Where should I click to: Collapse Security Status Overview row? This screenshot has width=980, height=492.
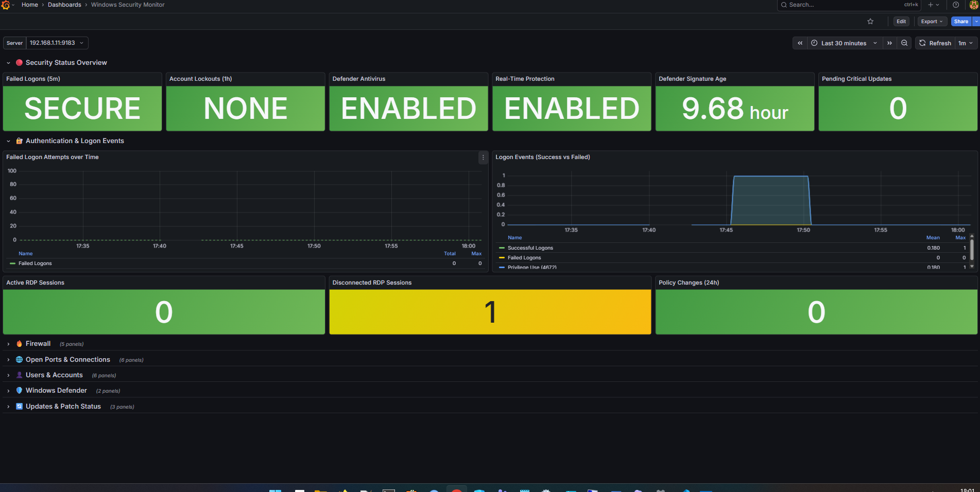click(8, 63)
